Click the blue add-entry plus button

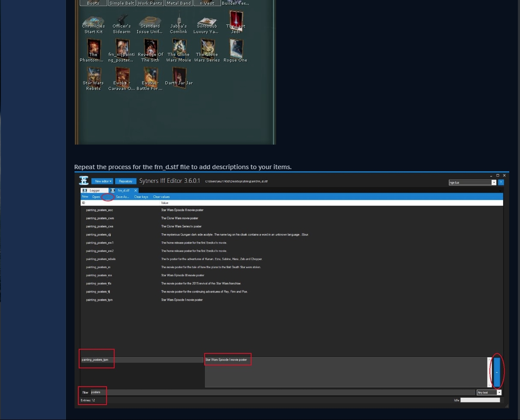pos(497,372)
